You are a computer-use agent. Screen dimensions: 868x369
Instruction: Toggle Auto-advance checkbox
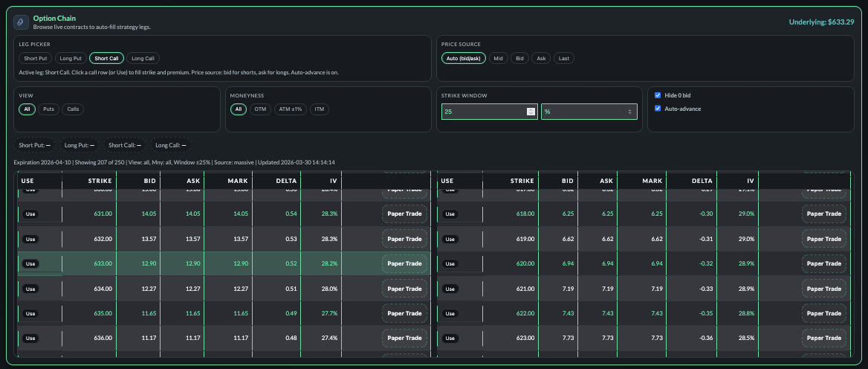click(x=658, y=109)
